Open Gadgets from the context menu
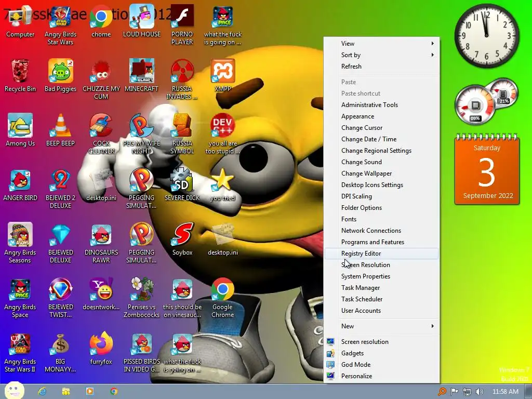 click(x=382, y=353)
